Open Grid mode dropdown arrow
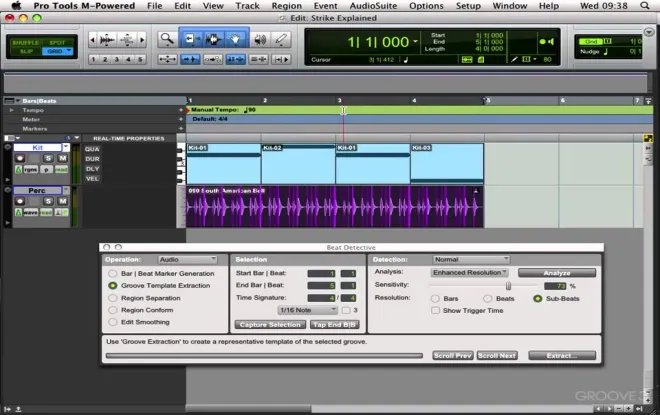 coord(69,51)
